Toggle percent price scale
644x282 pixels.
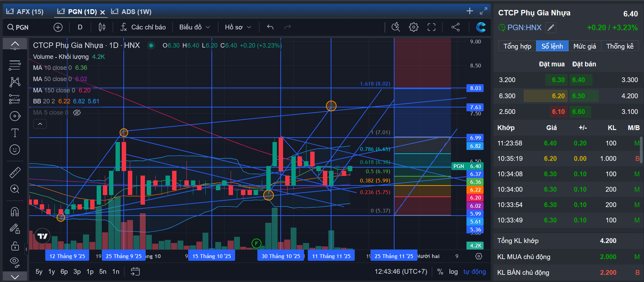click(440, 272)
